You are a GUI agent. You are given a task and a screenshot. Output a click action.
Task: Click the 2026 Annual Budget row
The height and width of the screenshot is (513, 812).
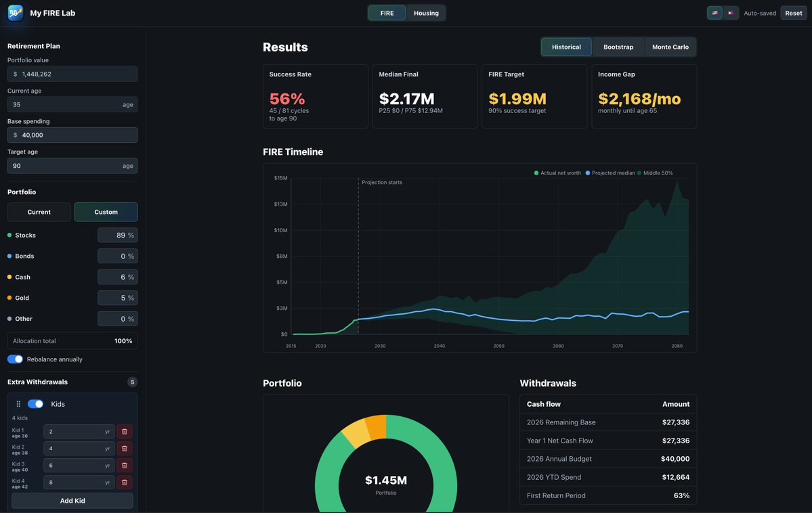click(x=608, y=459)
